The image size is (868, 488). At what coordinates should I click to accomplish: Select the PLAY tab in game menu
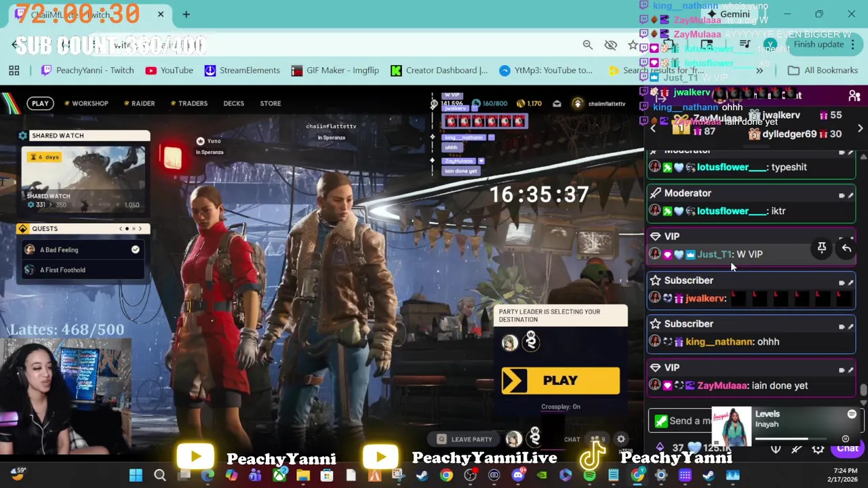[x=40, y=103]
